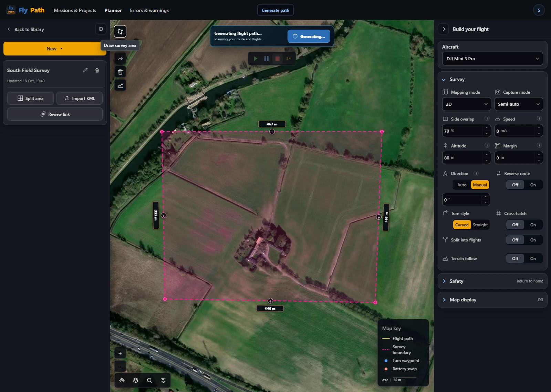This screenshot has width=551, height=392.
Task: Open the Aircraft DJI Mini 3 Pro dropdown
Action: click(x=492, y=59)
